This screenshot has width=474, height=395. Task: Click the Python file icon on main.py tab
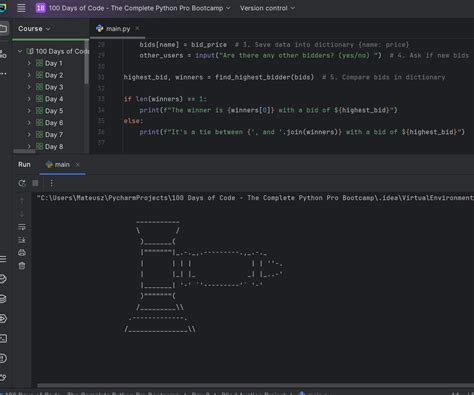pyautogui.click(x=99, y=29)
